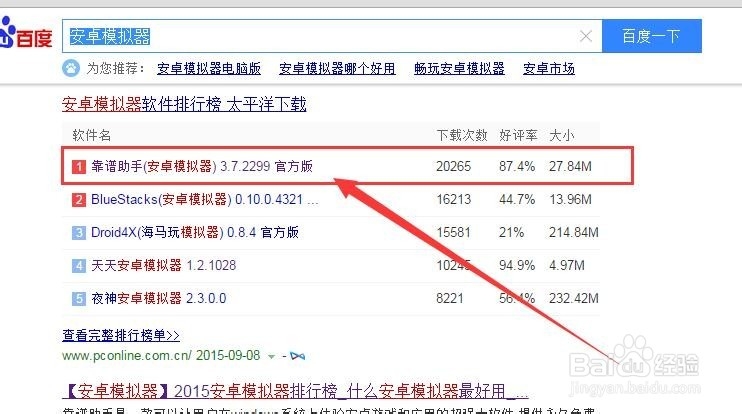Click download count 8221
The image size is (742, 414).
[x=450, y=299]
